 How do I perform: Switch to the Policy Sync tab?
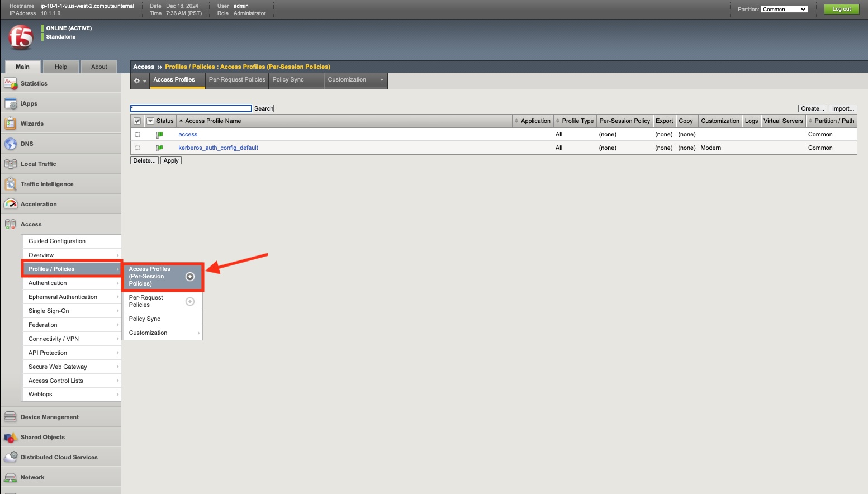tap(288, 80)
